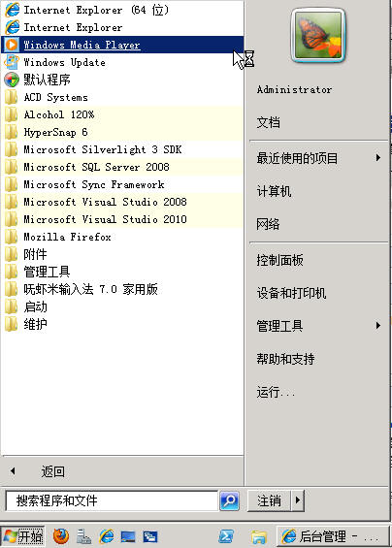Viewport: 392px width, 548px height.
Task: Click the 注销 button
Action: [270, 500]
